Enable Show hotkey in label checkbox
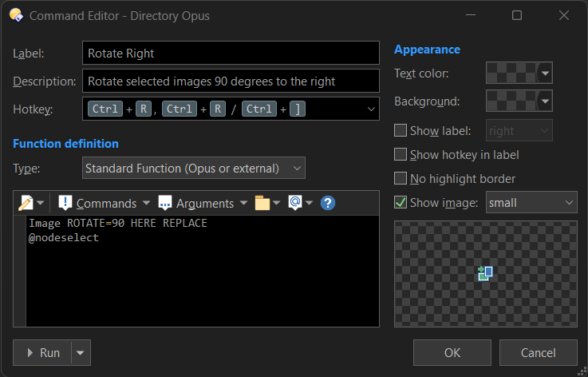Screen dimensions: 588x377 point(401,154)
